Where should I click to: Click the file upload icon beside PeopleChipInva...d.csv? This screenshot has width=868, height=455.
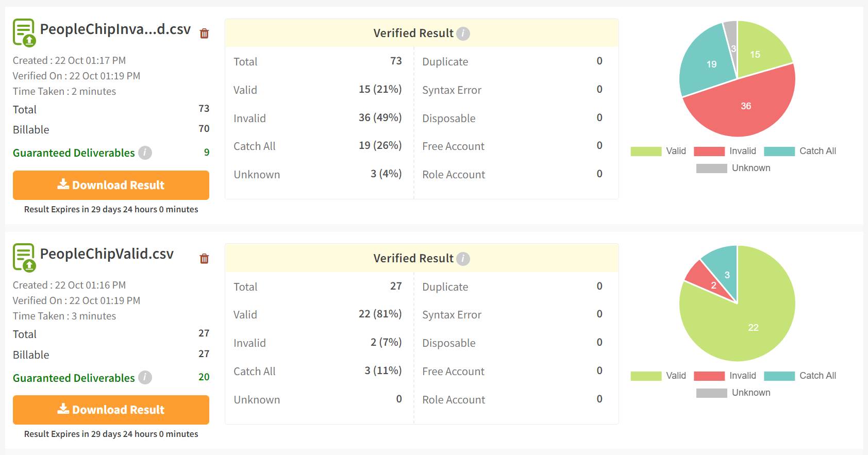point(23,32)
